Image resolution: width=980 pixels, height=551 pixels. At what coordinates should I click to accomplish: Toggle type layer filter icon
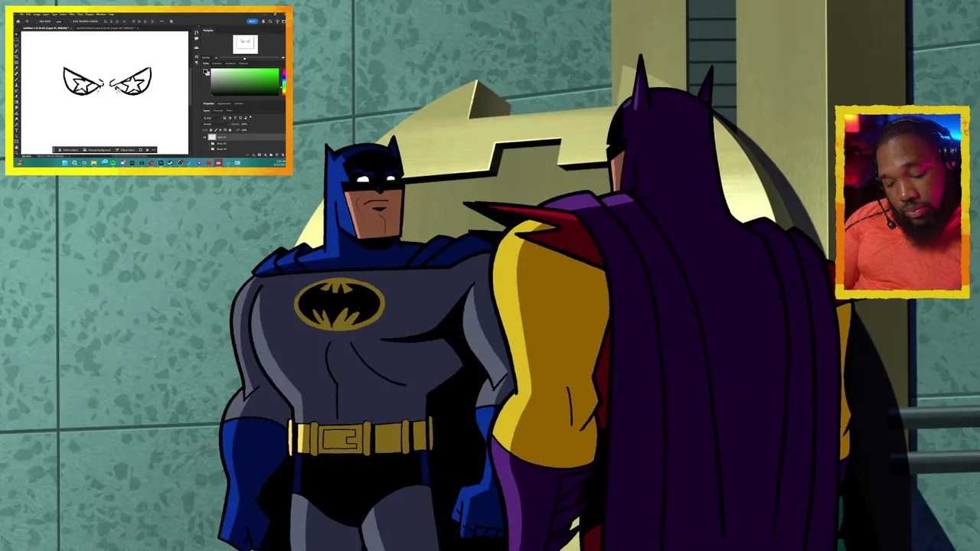[235, 118]
